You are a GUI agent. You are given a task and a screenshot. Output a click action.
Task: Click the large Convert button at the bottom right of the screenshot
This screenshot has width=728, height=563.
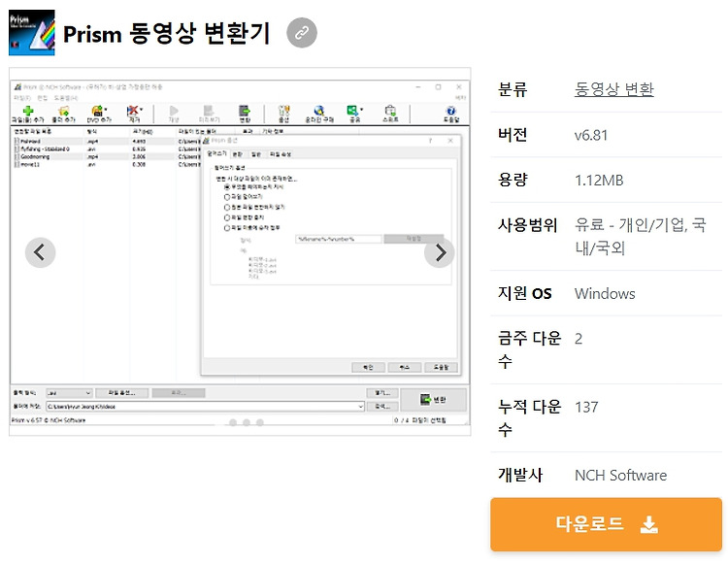pyautogui.click(x=434, y=400)
